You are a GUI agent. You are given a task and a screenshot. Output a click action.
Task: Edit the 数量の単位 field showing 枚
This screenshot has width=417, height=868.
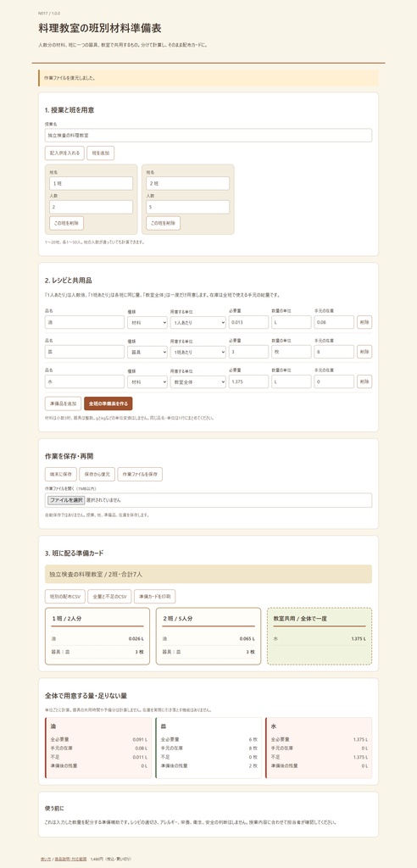(292, 352)
